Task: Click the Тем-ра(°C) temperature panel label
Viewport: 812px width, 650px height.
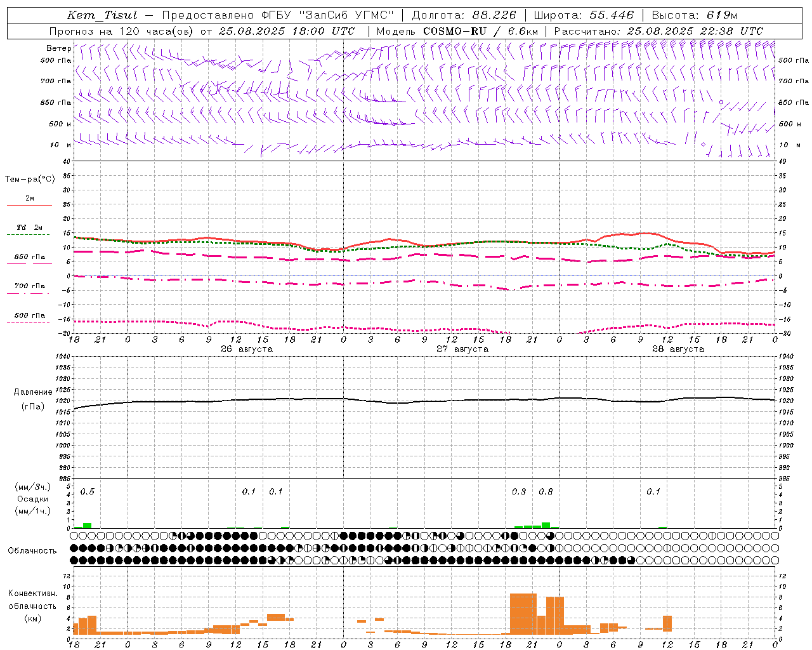Action: [x=30, y=180]
